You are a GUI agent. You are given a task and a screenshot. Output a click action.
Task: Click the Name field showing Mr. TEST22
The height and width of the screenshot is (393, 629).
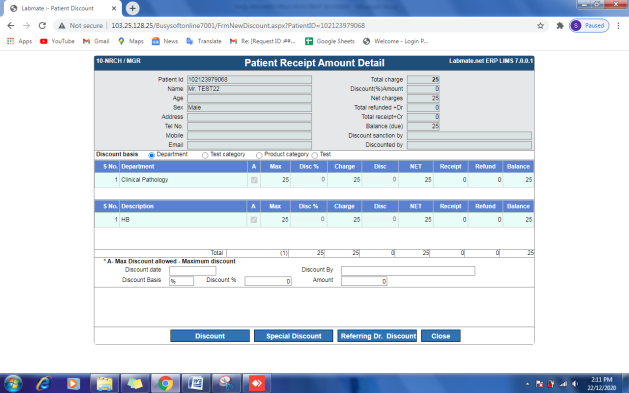click(x=249, y=89)
